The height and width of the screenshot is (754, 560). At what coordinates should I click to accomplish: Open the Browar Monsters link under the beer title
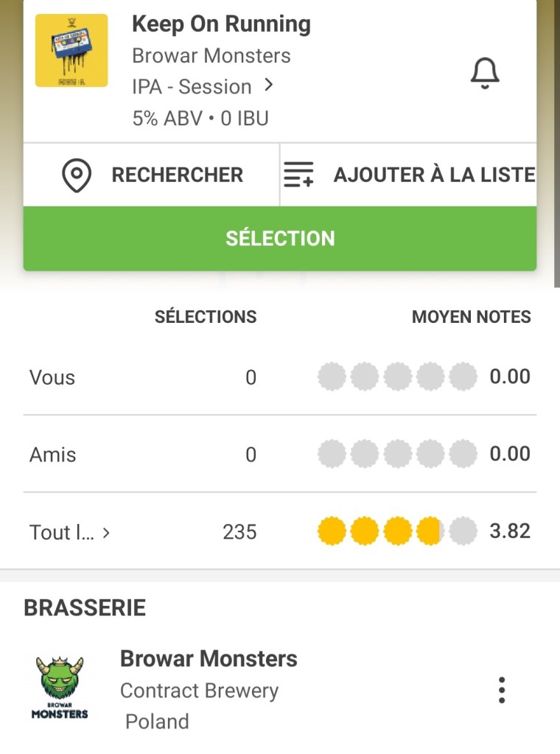click(211, 55)
